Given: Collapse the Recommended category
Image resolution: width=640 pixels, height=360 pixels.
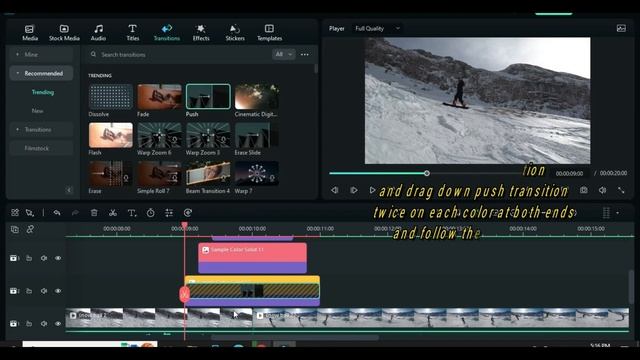Looking at the screenshot, I should coord(41,73).
